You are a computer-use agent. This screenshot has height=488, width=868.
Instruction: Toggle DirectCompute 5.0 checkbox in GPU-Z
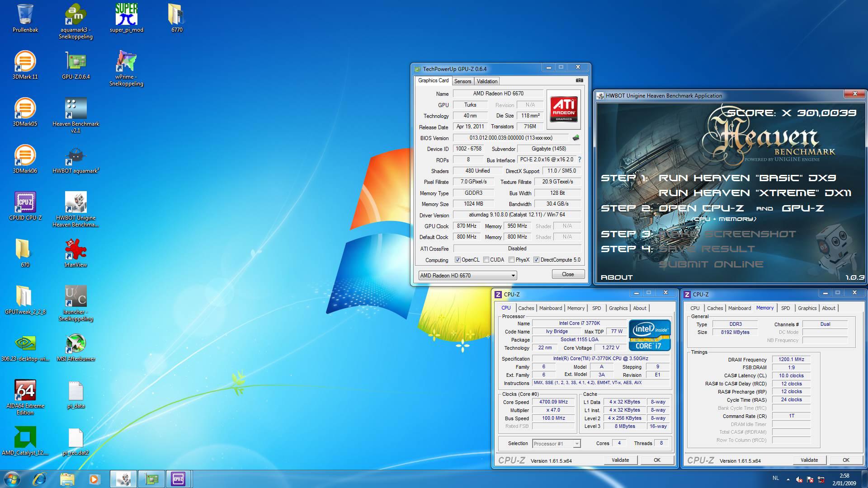(x=536, y=260)
